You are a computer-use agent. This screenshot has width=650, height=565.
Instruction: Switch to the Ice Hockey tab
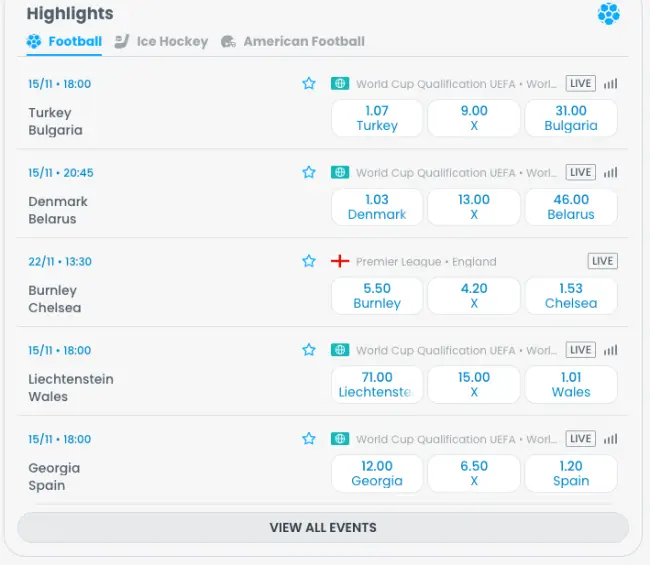pos(161,42)
